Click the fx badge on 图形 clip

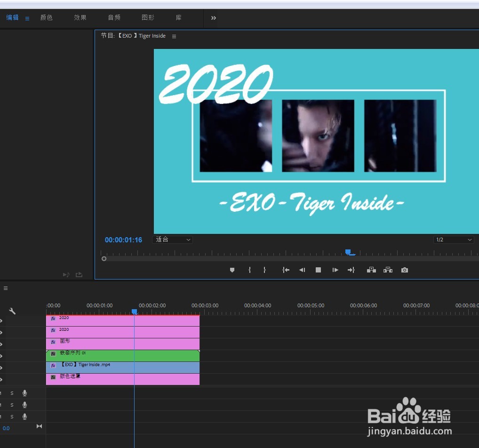click(x=53, y=342)
